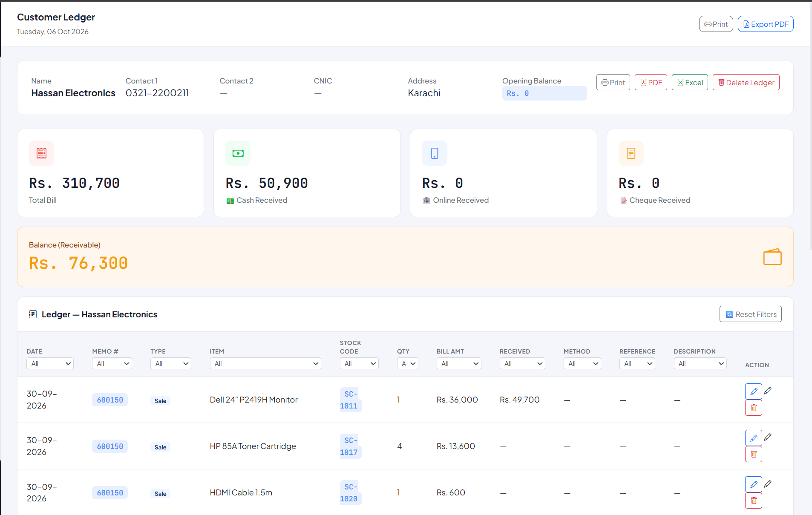Edit the HDMI Cable 1.5m row
This screenshot has width=812, height=515.
click(753, 484)
